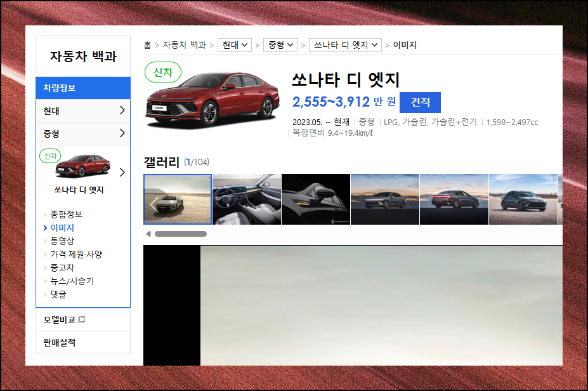Open 댓글 in sidebar menu

[x=58, y=294]
